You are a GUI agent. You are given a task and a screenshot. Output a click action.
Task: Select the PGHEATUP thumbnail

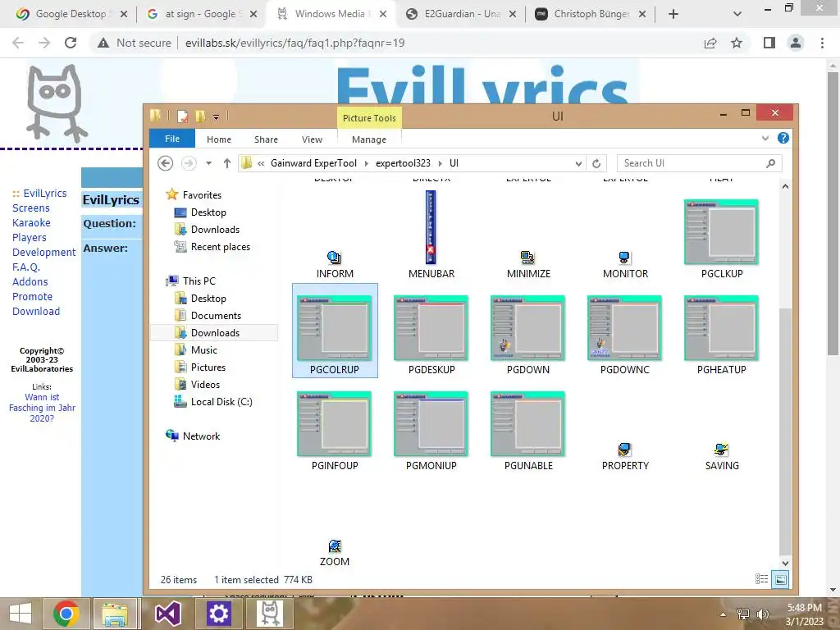click(x=721, y=328)
